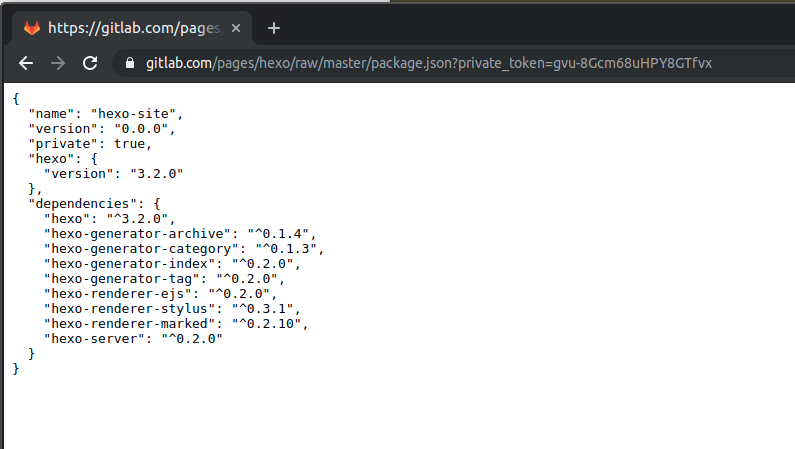Image resolution: width=795 pixels, height=449 pixels.
Task: Focus the address bar URL
Action: click(430, 63)
